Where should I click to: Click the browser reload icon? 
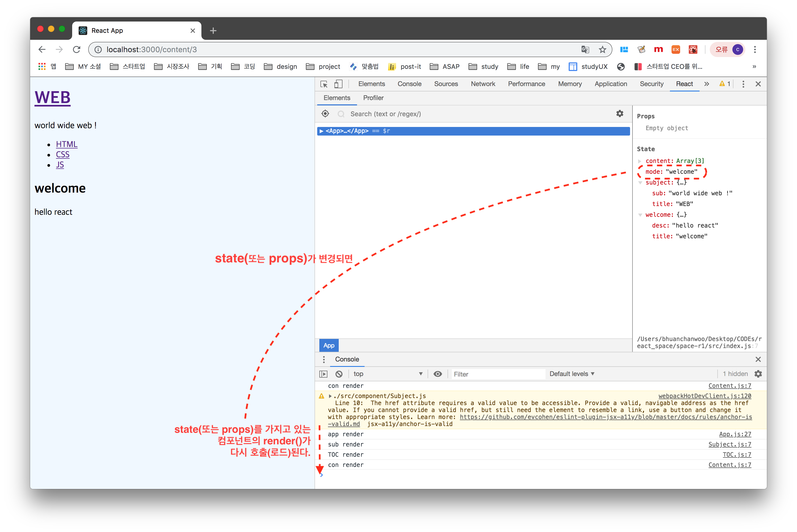coord(77,49)
